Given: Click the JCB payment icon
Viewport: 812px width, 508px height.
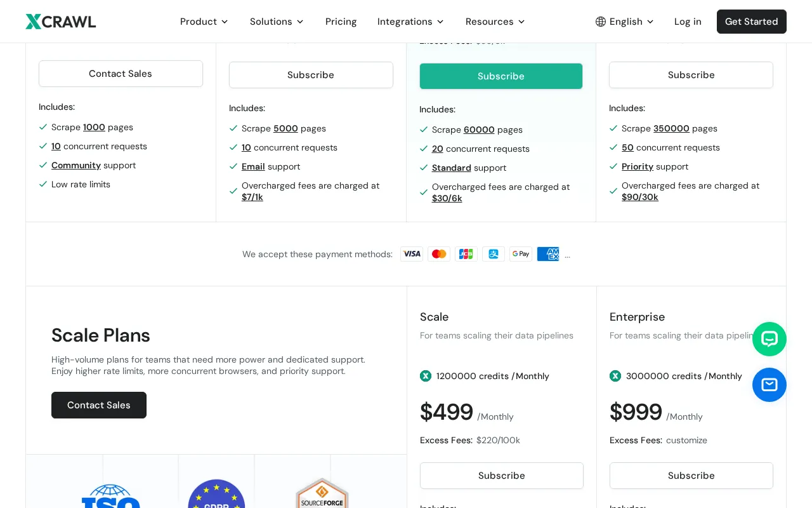Looking at the screenshot, I should click(466, 254).
